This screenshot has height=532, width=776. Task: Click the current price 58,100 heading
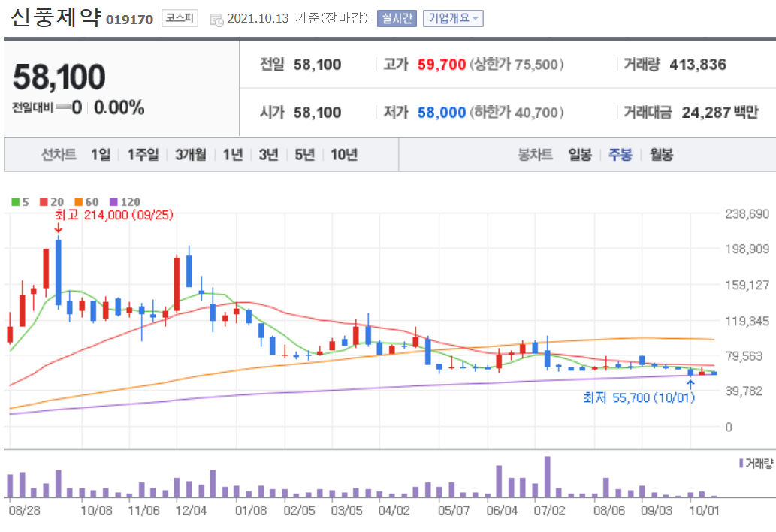[x=59, y=77]
